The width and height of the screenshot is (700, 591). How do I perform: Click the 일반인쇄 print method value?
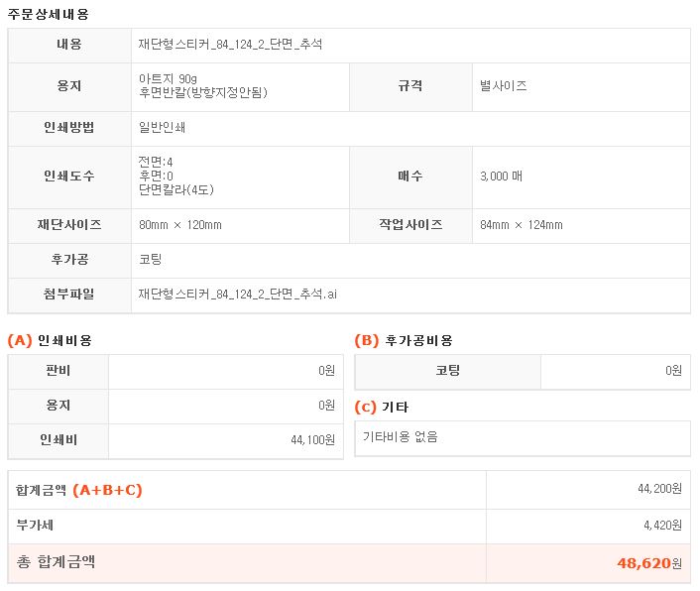tap(163, 127)
